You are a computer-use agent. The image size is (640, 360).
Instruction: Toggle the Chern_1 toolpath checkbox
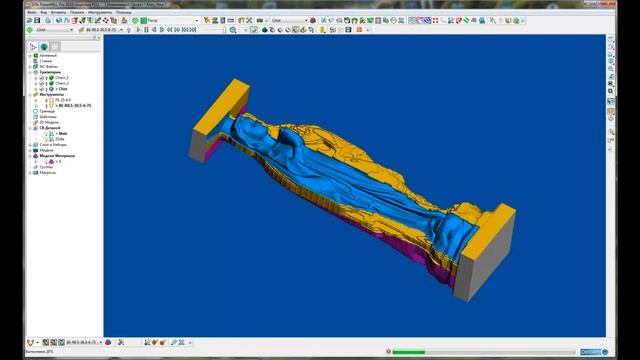tap(41, 78)
